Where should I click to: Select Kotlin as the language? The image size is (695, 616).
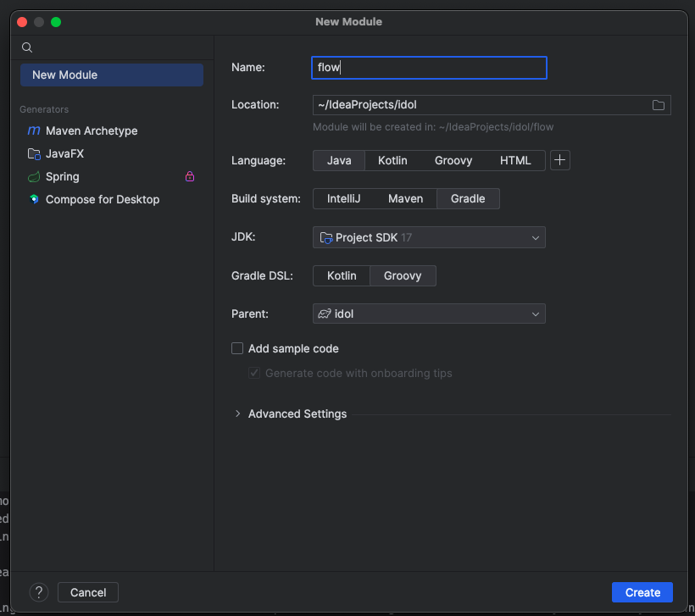pos(392,160)
